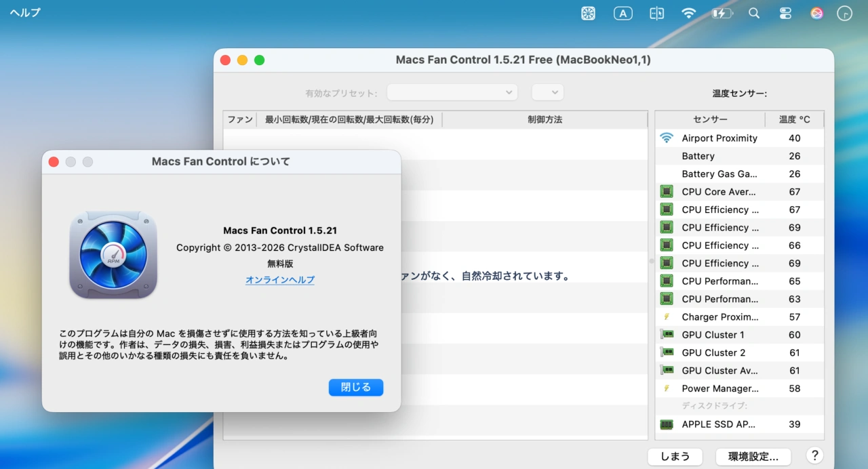
Task: Open the Wi-Fi status menu
Action: 689,14
